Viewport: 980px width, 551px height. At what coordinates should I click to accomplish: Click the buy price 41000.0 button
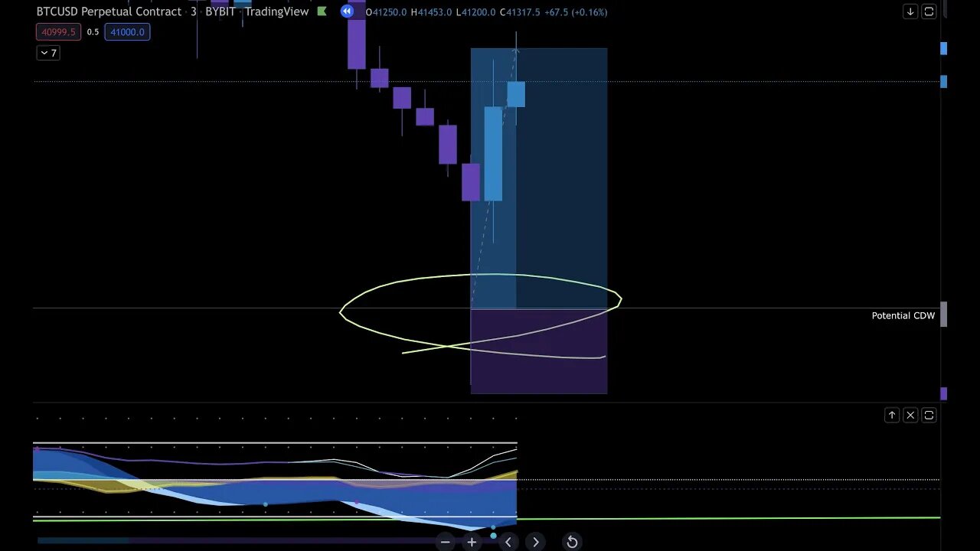click(x=127, y=32)
